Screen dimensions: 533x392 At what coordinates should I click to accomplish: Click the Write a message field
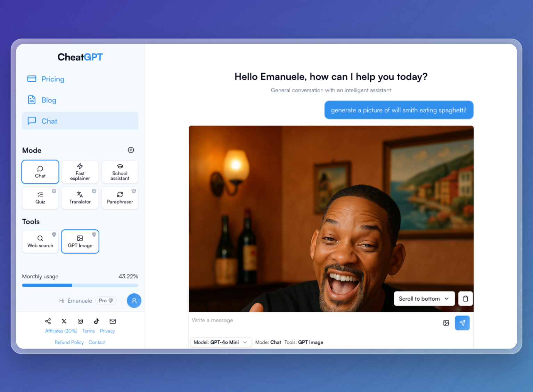pyautogui.click(x=313, y=320)
